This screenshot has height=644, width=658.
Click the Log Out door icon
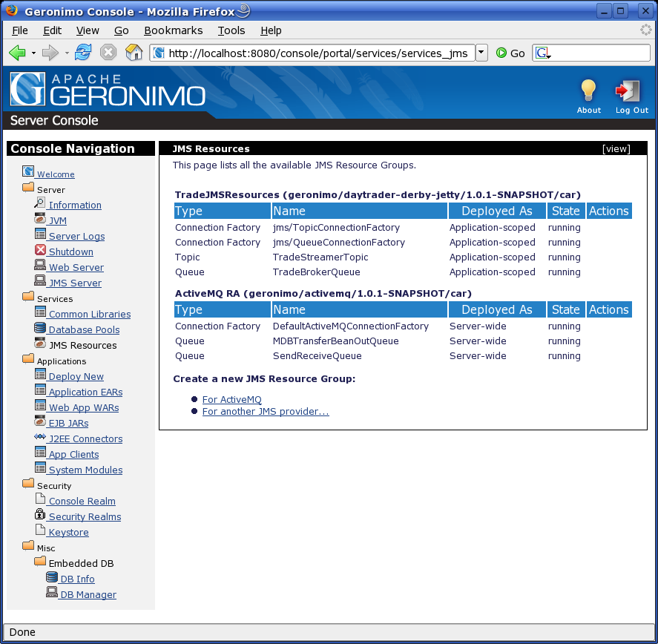coord(628,91)
